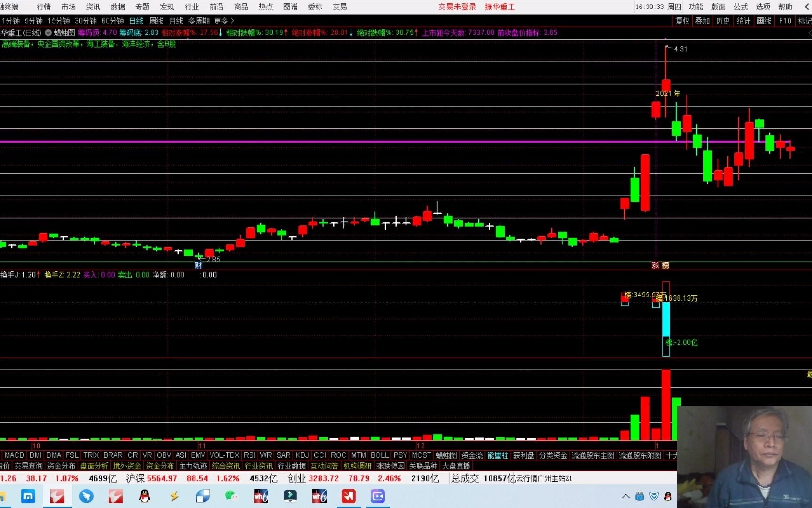Select the BOLL indicator tab
This screenshot has height=508, width=812.
tap(380, 455)
